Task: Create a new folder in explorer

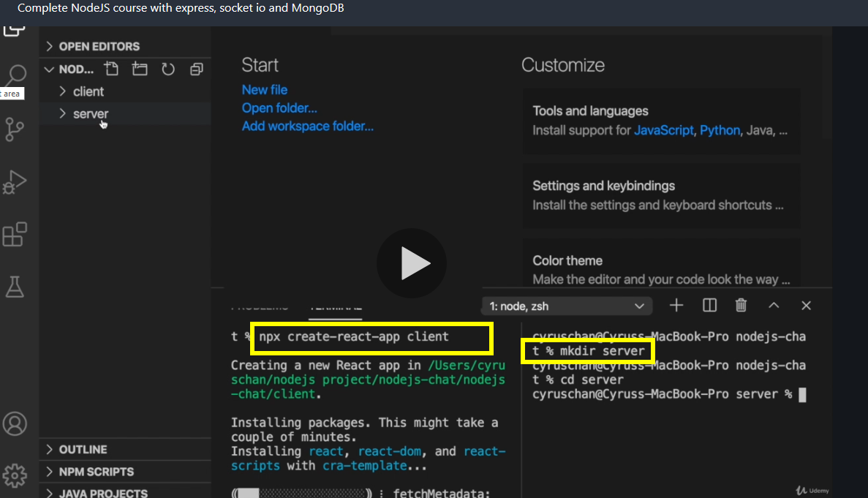Action: click(140, 69)
